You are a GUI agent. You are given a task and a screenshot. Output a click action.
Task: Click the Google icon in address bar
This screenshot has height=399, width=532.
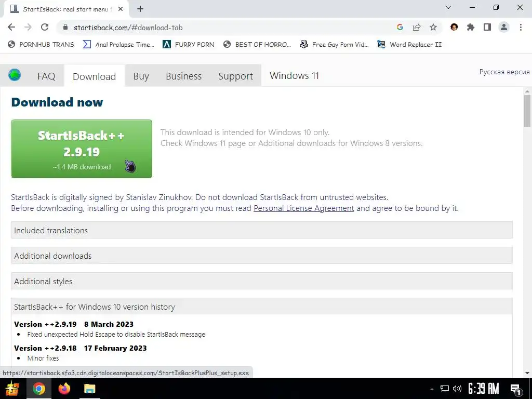[400, 28]
